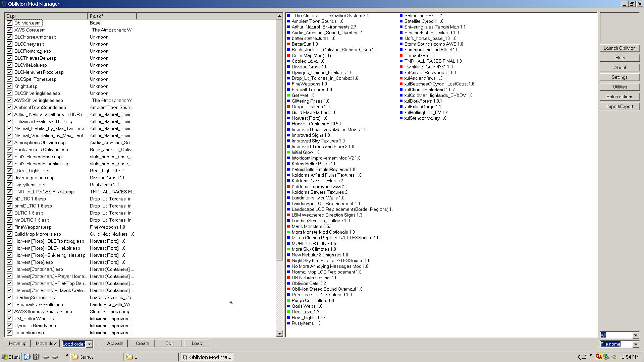The height and width of the screenshot is (362, 644).
Task: Click the green square beside Real Lava 1.3
Action: click(x=288, y=312)
